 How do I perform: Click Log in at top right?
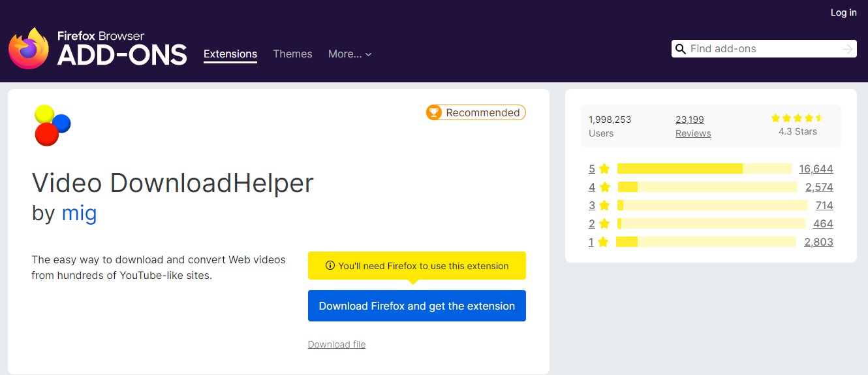843,12
